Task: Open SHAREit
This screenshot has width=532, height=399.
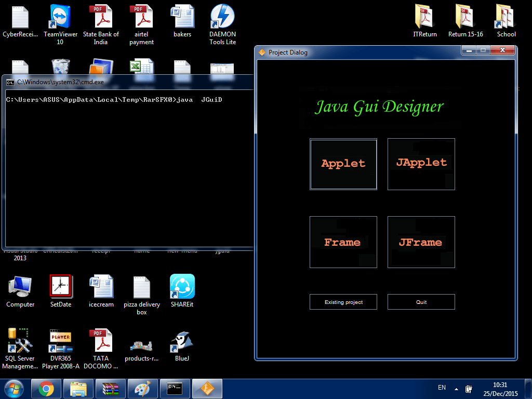Action: 182,286
